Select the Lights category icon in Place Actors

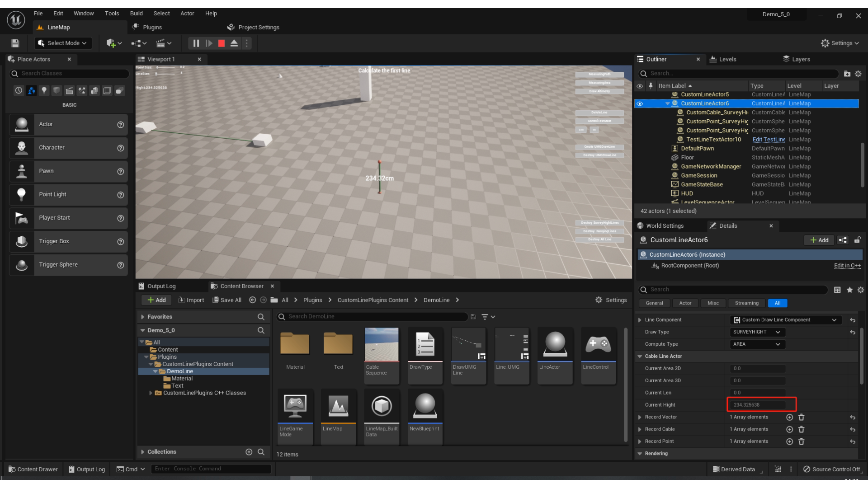[x=44, y=91]
